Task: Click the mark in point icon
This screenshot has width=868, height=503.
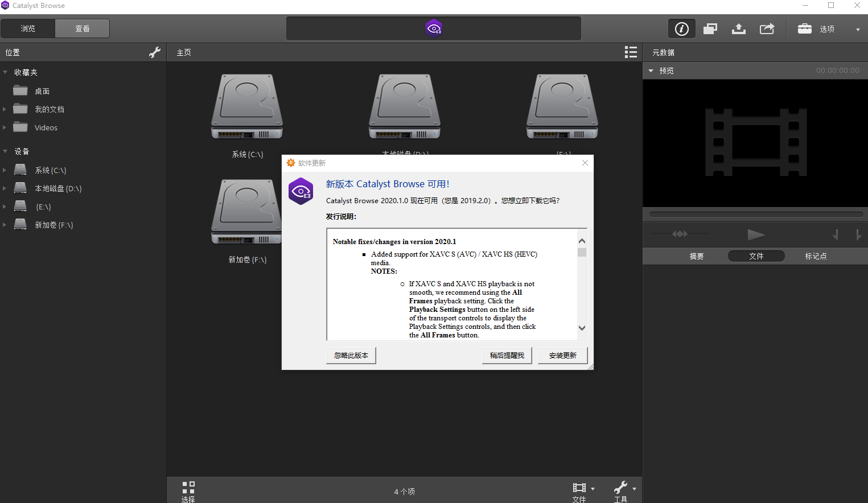Action: click(x=836, y=235)
